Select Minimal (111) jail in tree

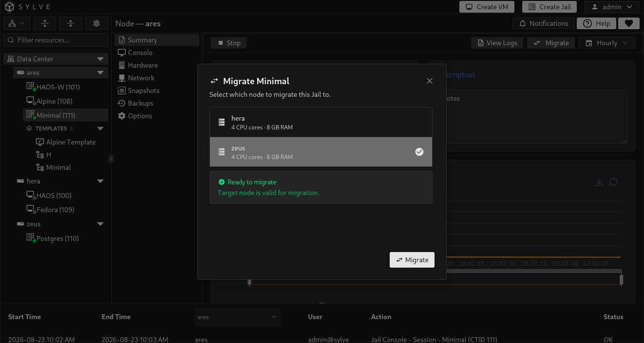65,115
